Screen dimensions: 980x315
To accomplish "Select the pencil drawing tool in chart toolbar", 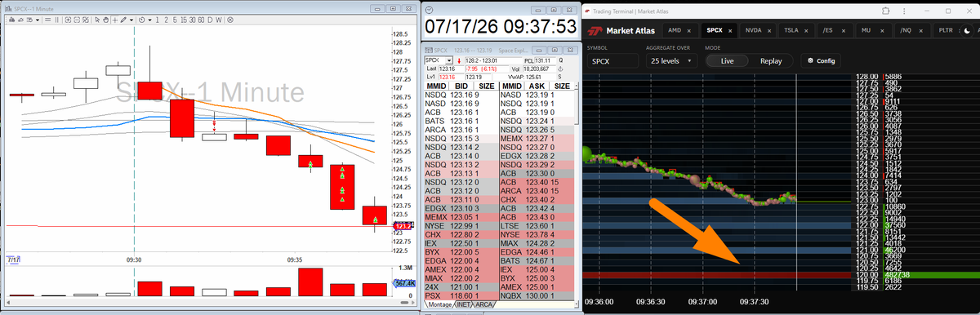I will [x=123, y=20].
